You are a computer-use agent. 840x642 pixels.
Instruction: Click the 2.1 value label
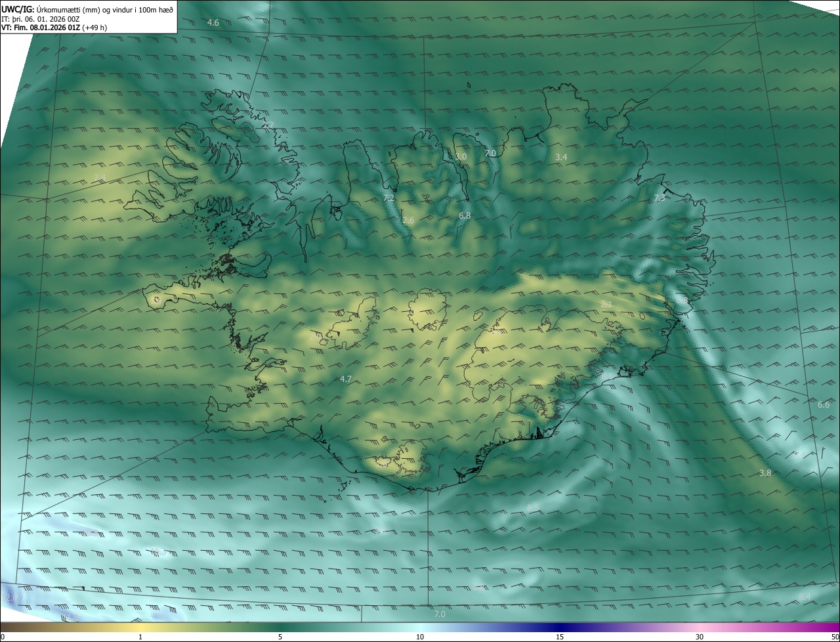[606, 304]
